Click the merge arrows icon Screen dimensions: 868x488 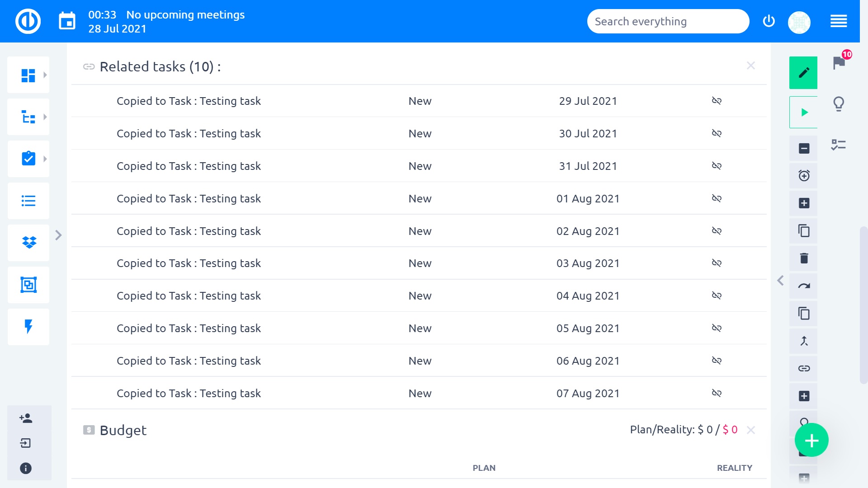(804, 341)
